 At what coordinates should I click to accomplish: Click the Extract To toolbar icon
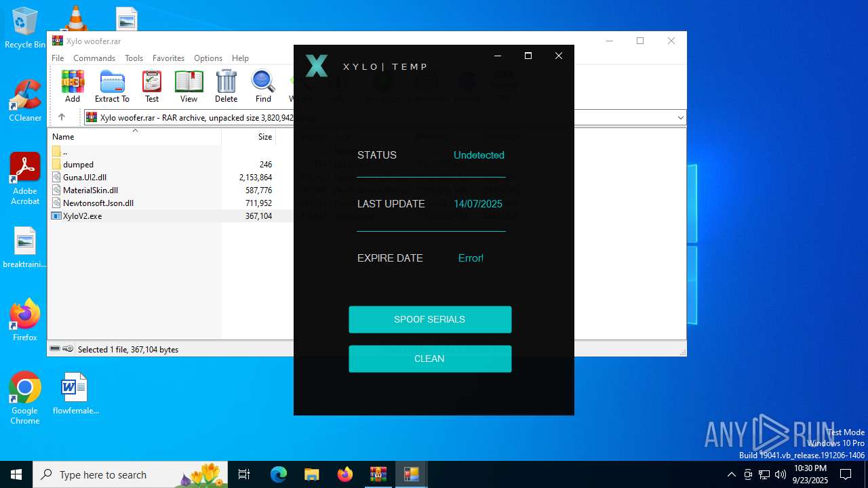(112, 87)
